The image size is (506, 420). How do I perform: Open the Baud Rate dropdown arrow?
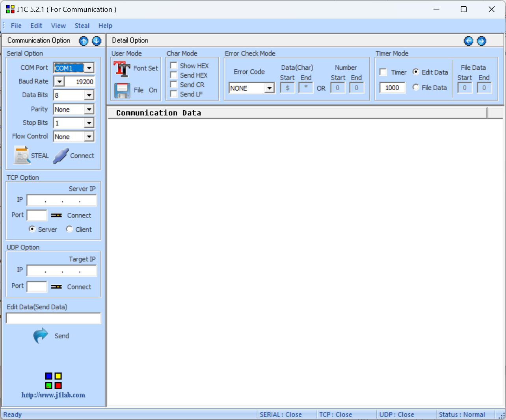(59, 82)
